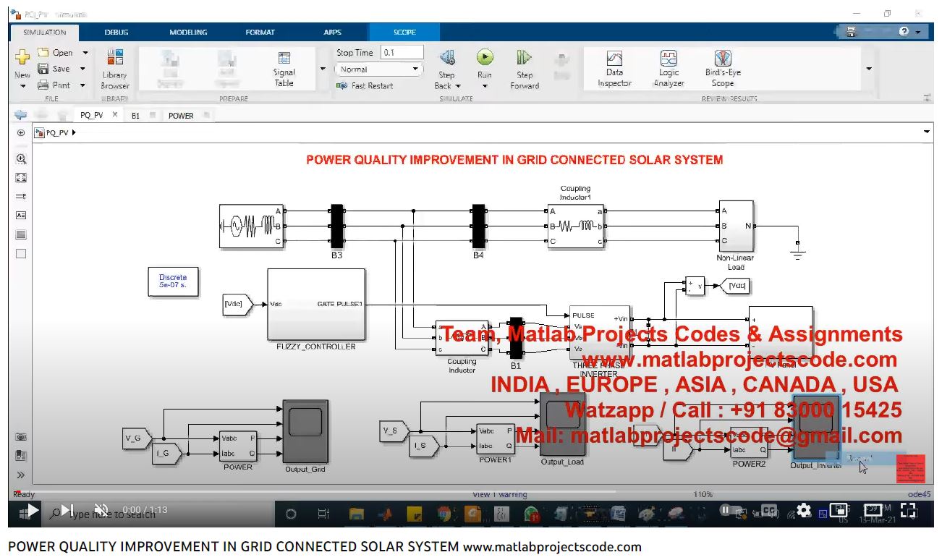This screenshot has height=560, width=942.
Task: Click the Save icon in File group
Action: tap(43, 69)
